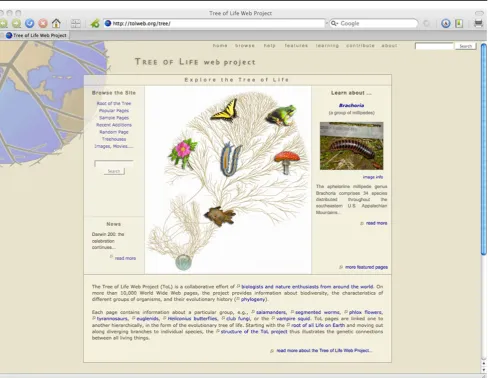Click the blue sea slug image on the tree

point(230,159)
